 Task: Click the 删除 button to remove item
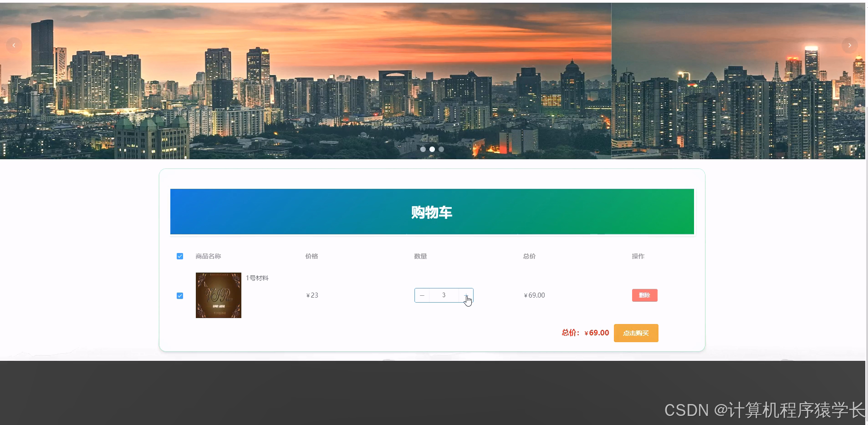pos(644,295)
